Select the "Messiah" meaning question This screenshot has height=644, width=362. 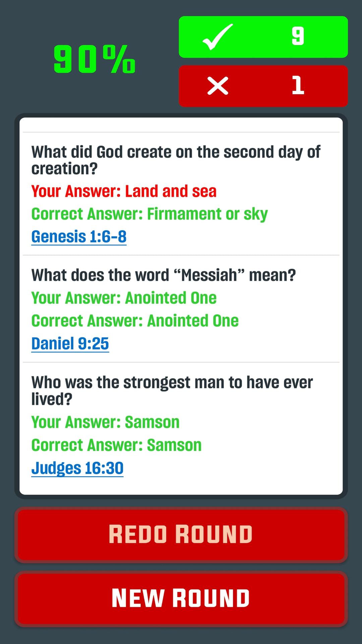(164, 275)
